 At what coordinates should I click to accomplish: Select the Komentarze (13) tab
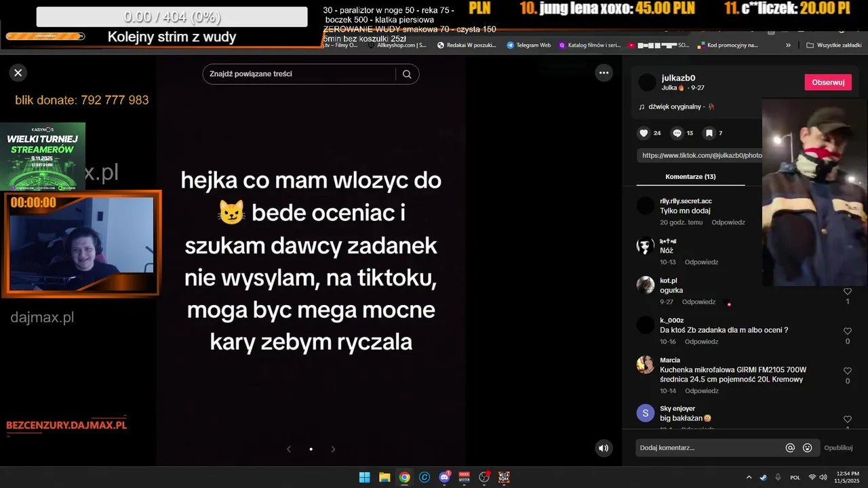pos(690,177)
